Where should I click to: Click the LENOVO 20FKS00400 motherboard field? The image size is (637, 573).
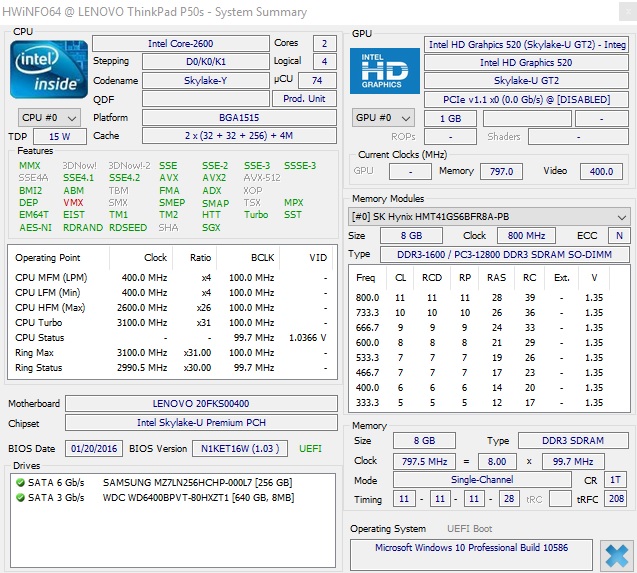tap(200, 404)
